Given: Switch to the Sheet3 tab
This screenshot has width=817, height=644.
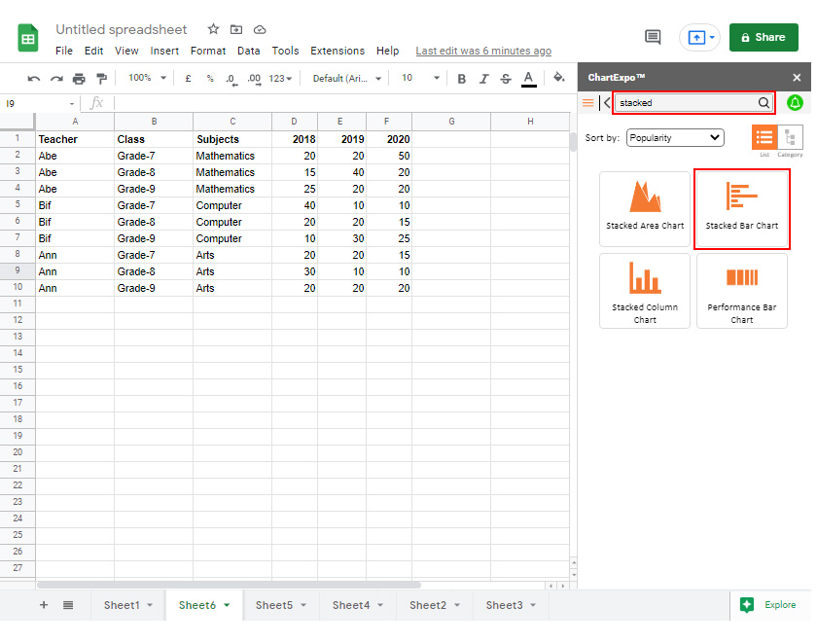Looking at the screenshot, I should [x=503, y=604].
